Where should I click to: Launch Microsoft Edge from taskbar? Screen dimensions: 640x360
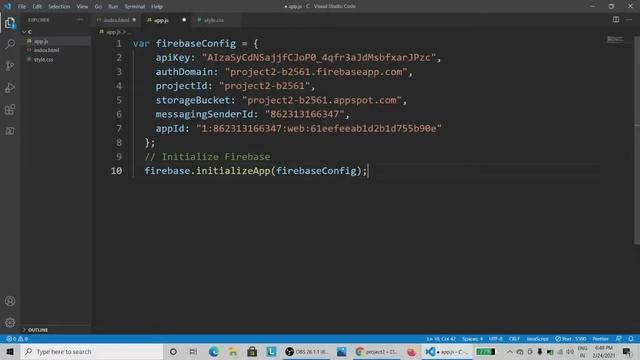point(213,351)
